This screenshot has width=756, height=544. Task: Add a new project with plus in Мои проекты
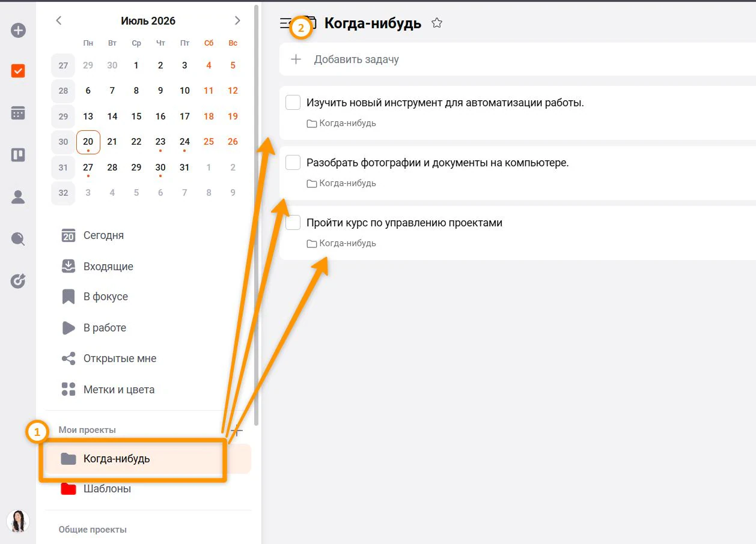[x=237, y=430]
